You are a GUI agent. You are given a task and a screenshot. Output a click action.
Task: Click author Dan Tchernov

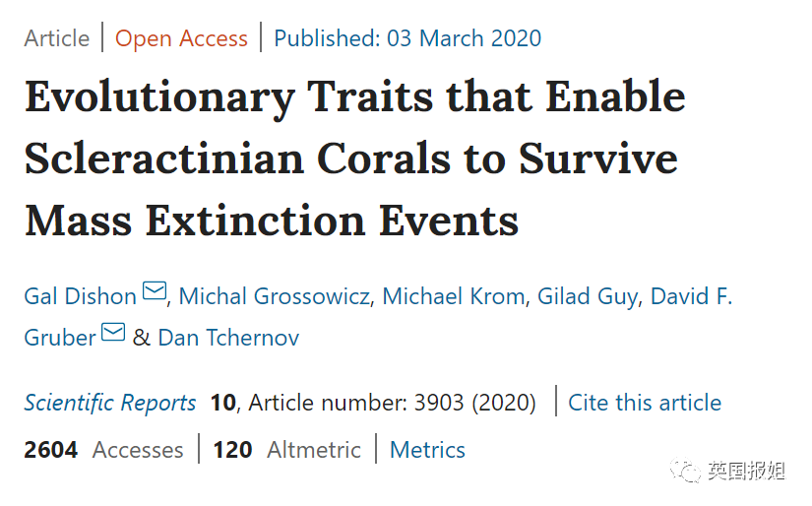(228, 338)
